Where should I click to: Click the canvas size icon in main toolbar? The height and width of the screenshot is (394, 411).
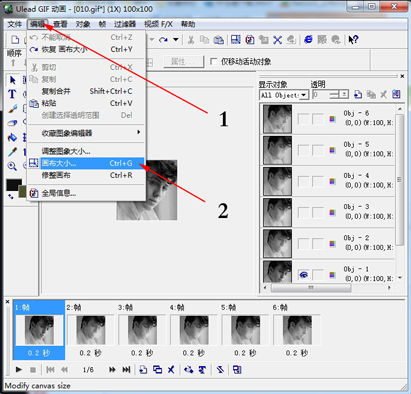tap(236, 40)
